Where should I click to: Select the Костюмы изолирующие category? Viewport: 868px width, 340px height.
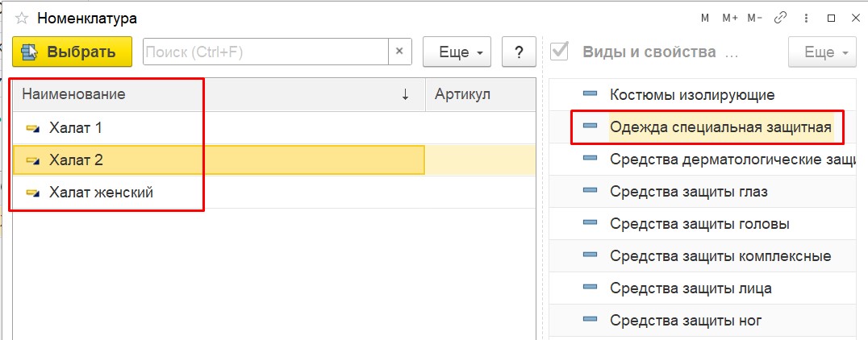692,94
